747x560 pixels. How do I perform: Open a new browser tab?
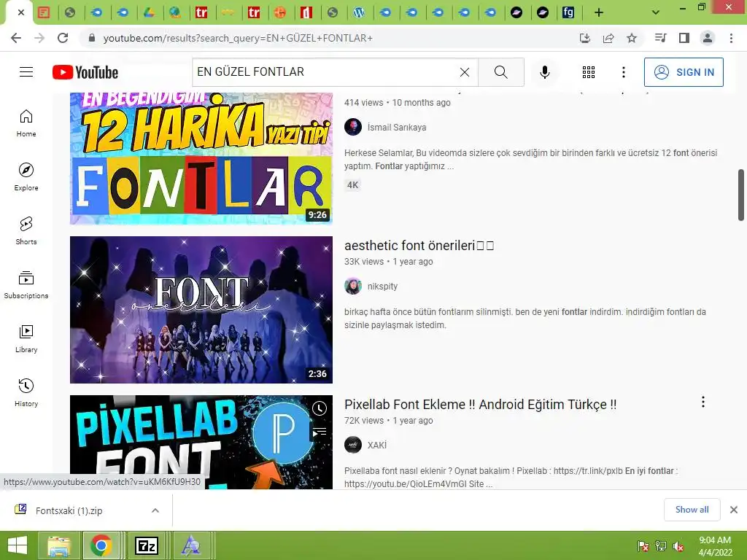599,13
